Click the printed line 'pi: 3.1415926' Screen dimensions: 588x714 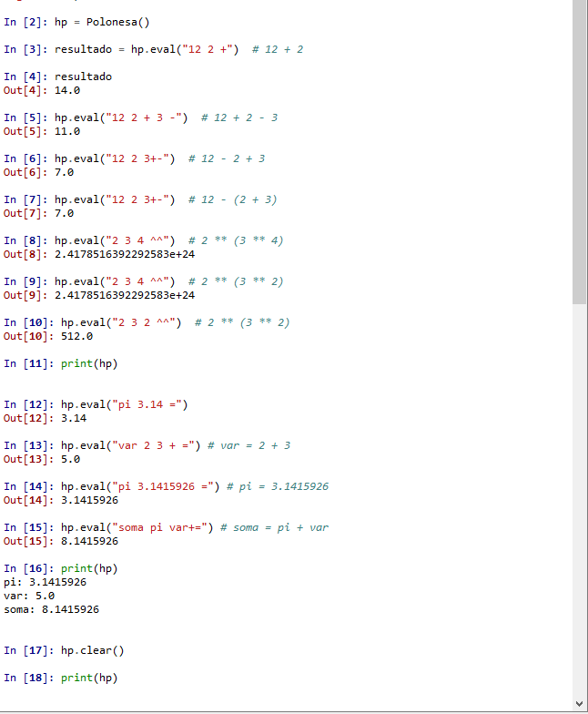pos(46,583)
